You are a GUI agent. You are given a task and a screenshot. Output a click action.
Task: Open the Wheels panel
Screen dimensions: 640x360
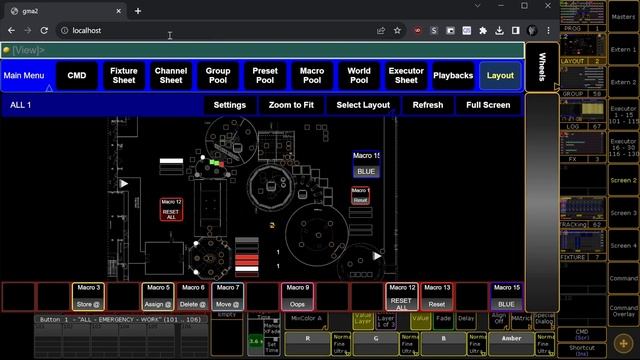[x=542, y=67]
